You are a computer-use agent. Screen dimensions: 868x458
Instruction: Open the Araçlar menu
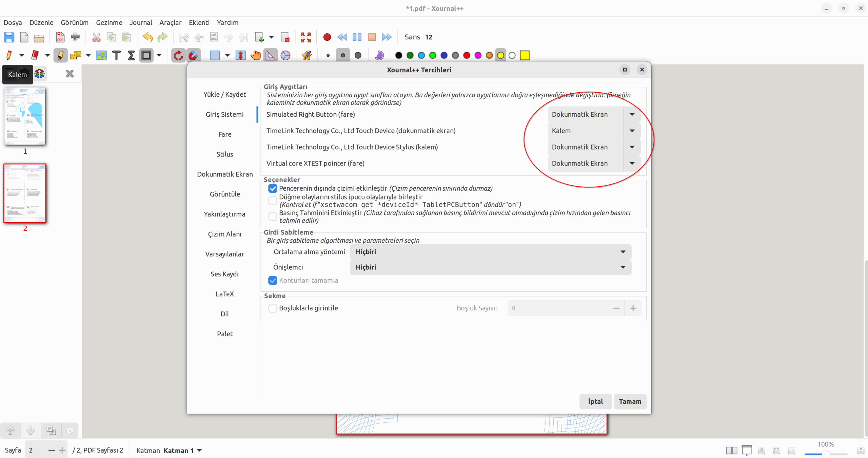[x=170, y=22]
